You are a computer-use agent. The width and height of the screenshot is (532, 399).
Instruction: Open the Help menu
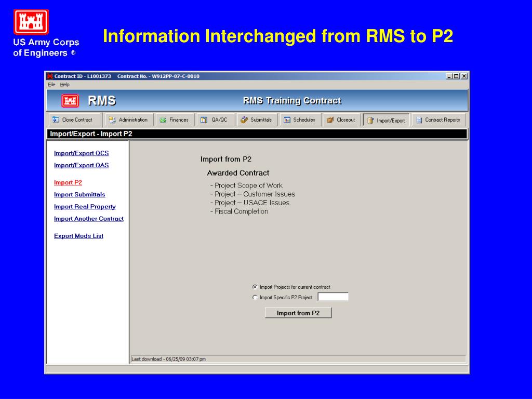(x=65, y=85)
